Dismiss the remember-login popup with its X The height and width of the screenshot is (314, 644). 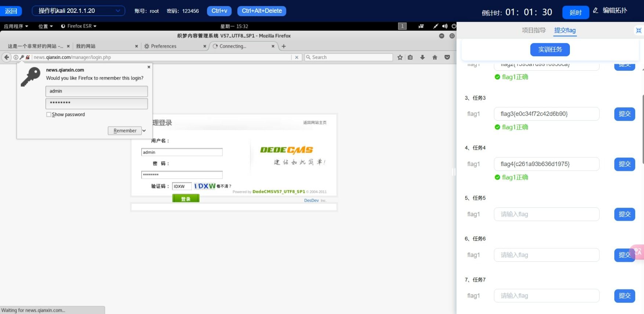[x=149, y=67]
